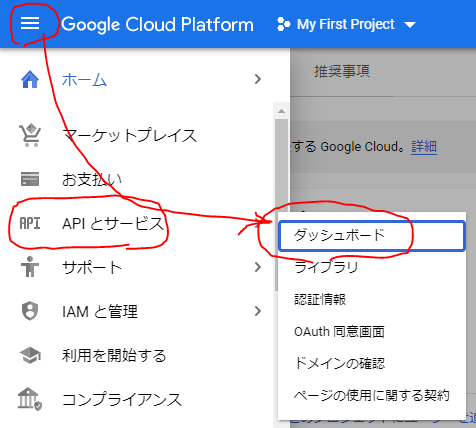Click the Home house icon

(x=30, y=79)
